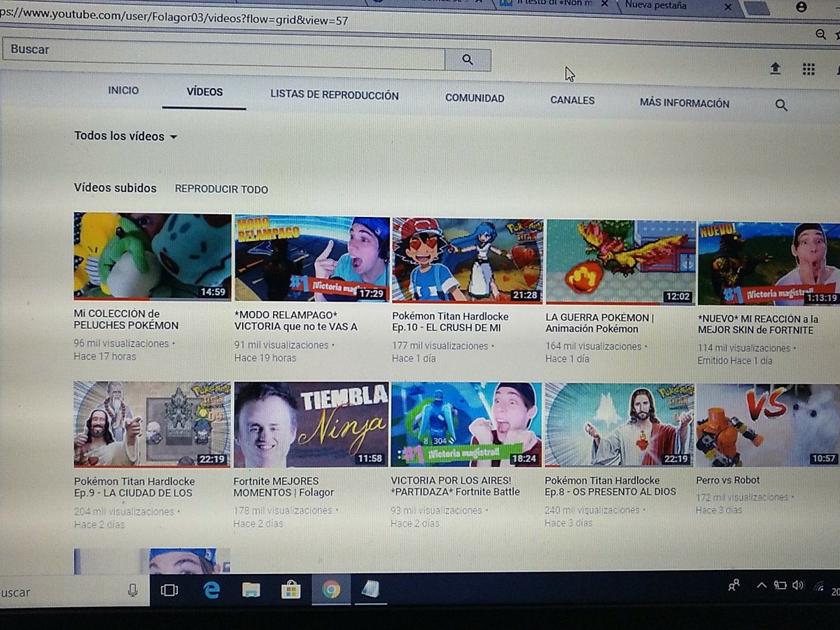Open the Perro vs Robot thumbnail
840x630 pixels.
pyautogui.click(x=768, y=425)
